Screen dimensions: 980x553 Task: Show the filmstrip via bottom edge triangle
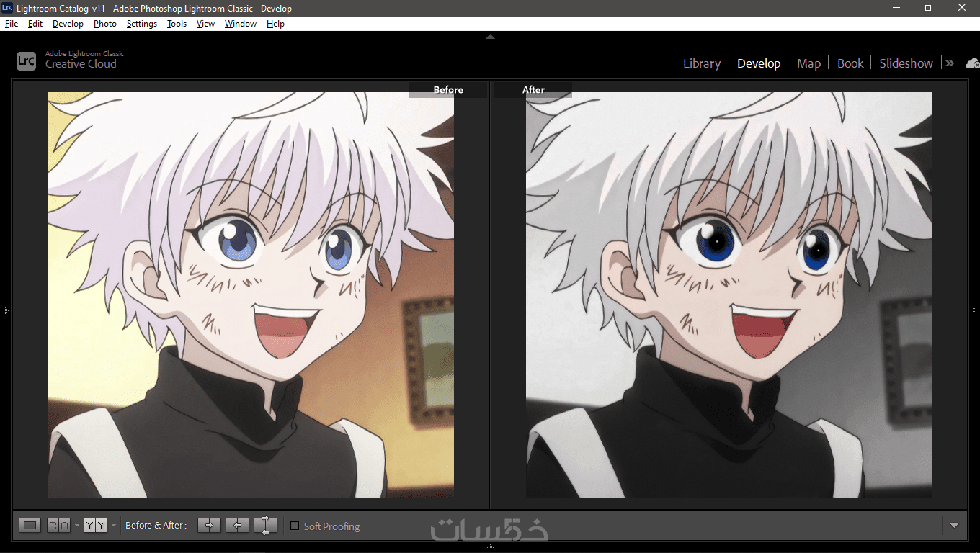point(490,547)
